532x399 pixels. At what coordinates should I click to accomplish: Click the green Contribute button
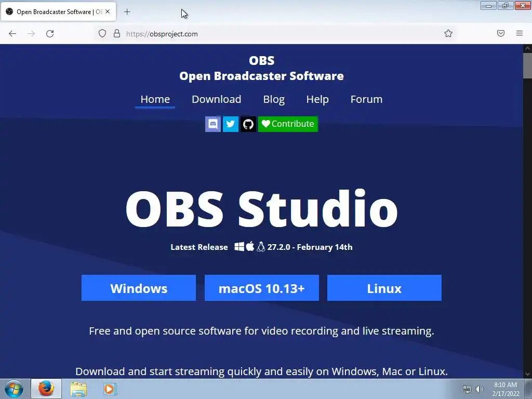click(x=288, y=124)
